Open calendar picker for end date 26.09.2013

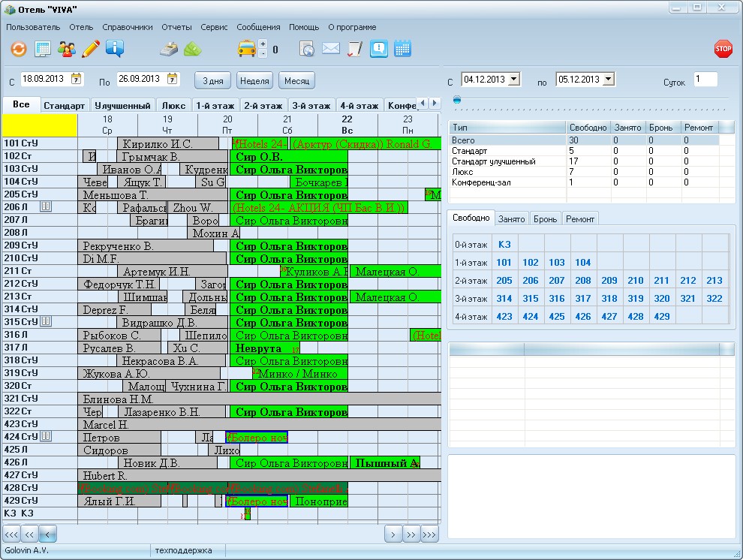173,79
